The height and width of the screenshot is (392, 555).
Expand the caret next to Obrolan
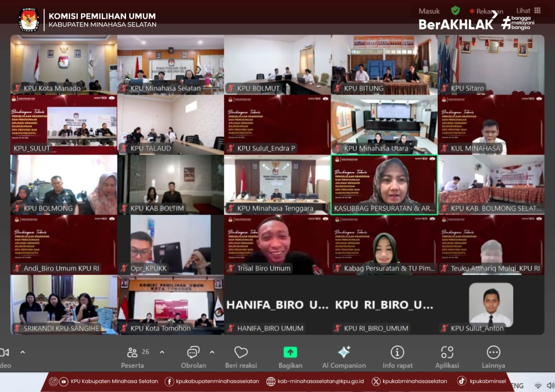click(212, 352)
